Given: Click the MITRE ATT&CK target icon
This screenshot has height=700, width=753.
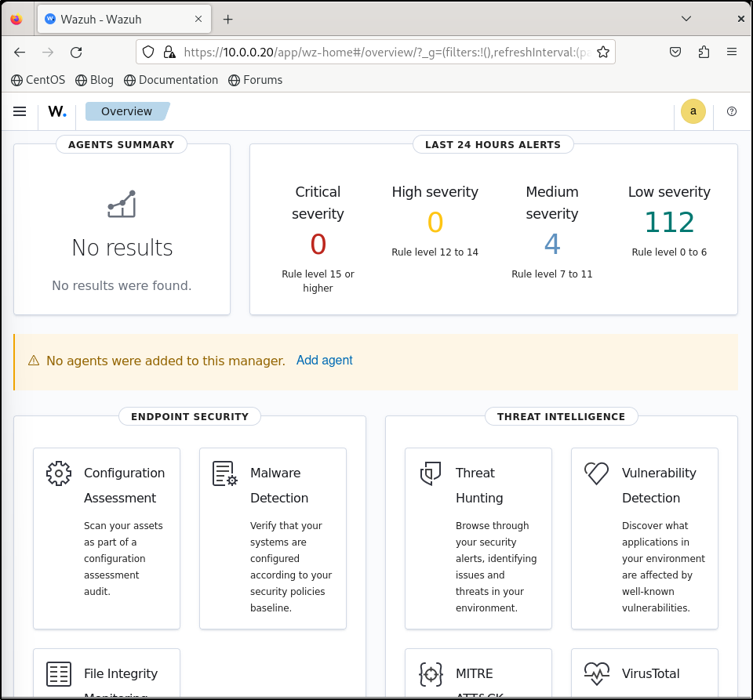Looking at the screenshot, I should (x=431, y=674).
